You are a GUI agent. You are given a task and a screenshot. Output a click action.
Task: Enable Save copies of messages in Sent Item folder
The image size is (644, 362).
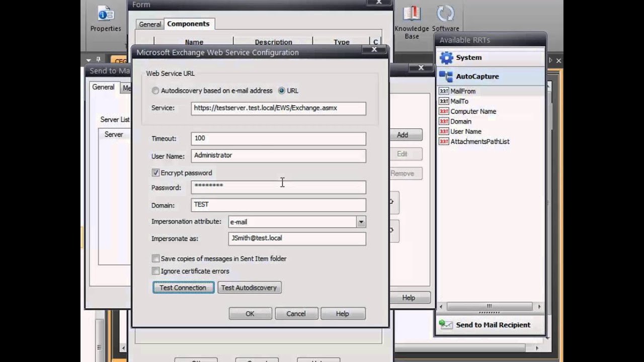click(x=156, y=258)
